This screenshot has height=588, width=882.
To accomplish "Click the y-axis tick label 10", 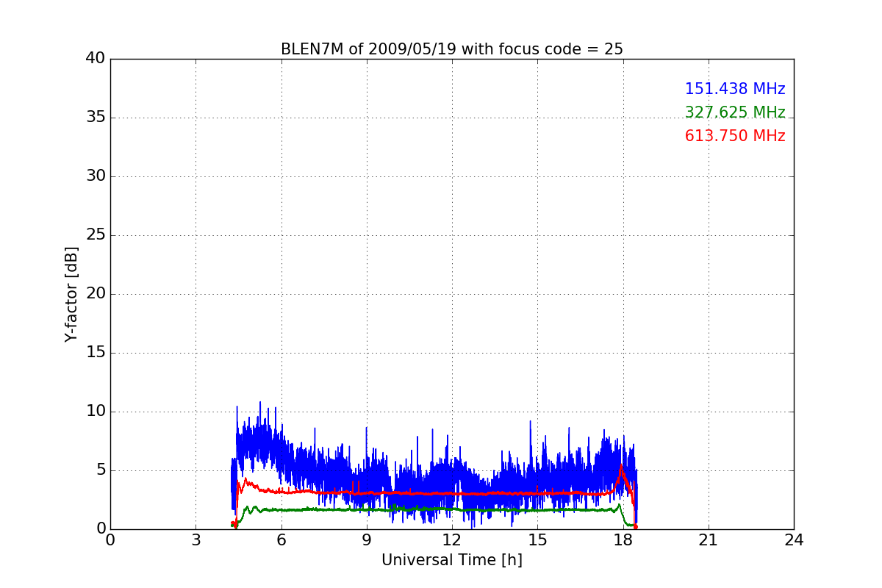I will tap(96, 412).
